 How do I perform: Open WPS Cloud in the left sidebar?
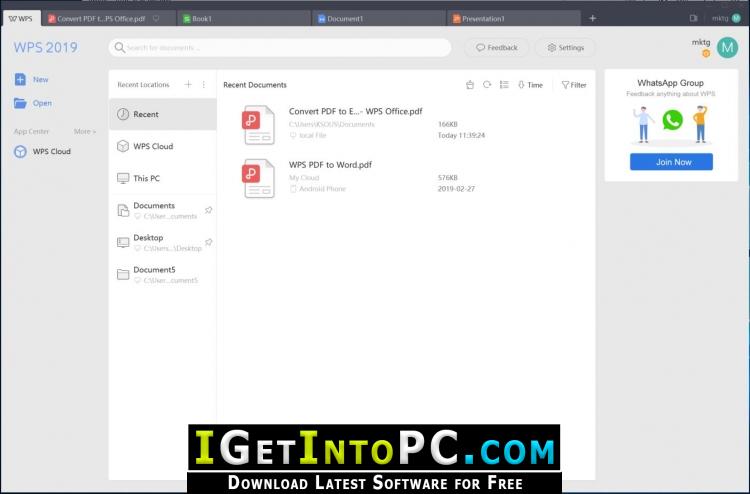click(43, 151)
